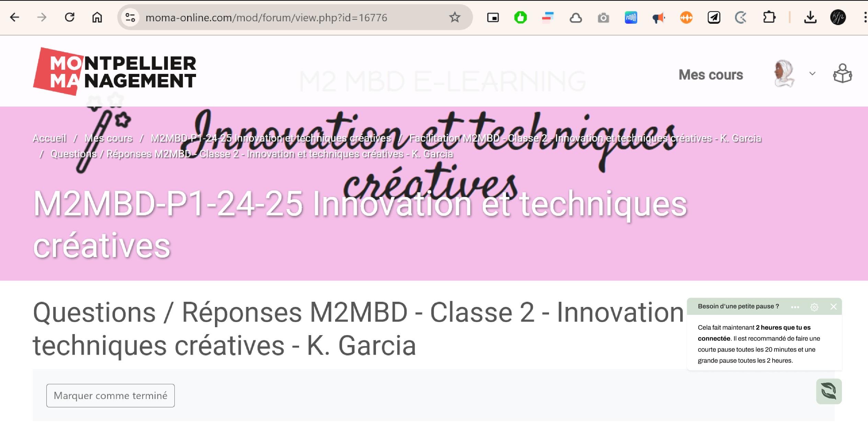Bookmark this page with the star icon
Viewport: 868px width, 431px height.
coord(455,17)
